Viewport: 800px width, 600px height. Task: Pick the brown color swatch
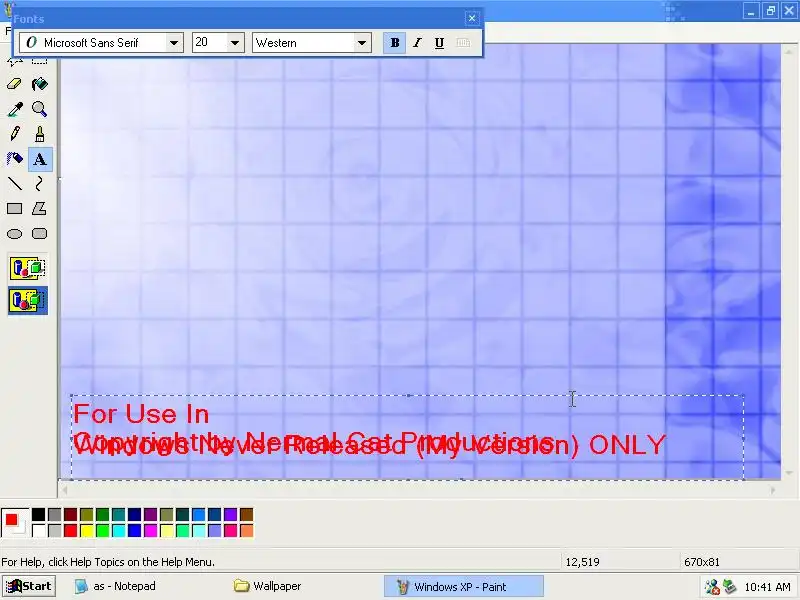[x=246, y=514]
